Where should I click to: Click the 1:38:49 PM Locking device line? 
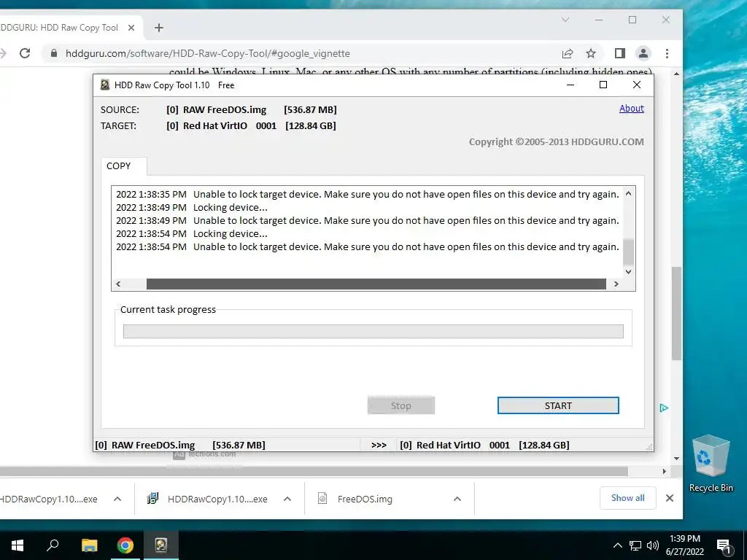point(192,208)
